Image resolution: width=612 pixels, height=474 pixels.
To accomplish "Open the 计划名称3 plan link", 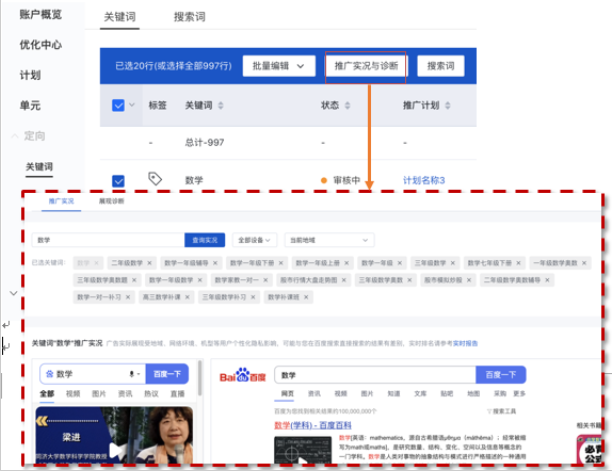I will tap(423, 180).
